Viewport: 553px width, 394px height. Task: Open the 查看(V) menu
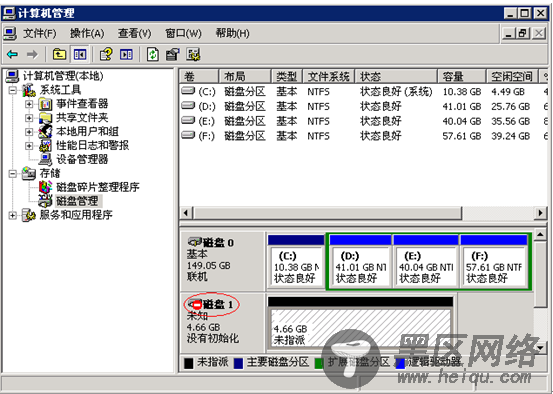click(x=134, y=34)
